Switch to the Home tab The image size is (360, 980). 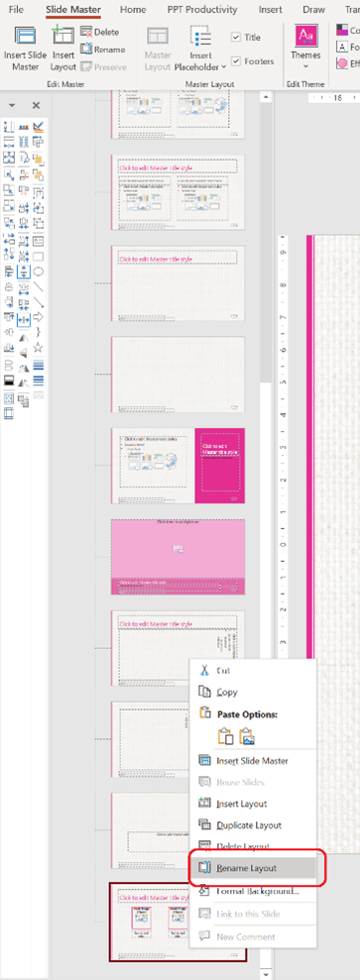point(133,9)
